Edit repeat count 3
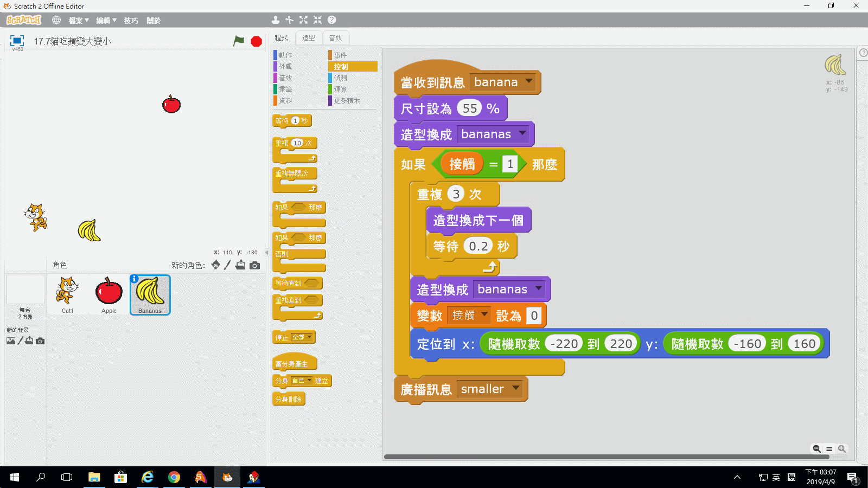Viewport: 868px width, 488px height. click(x=456, y=194)
